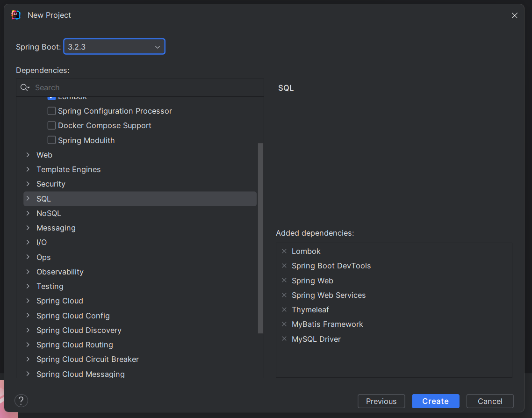The width and height of the screenshot is (532, 418).
Task: Expand the Ops category
Action: [x=28, y=257]
